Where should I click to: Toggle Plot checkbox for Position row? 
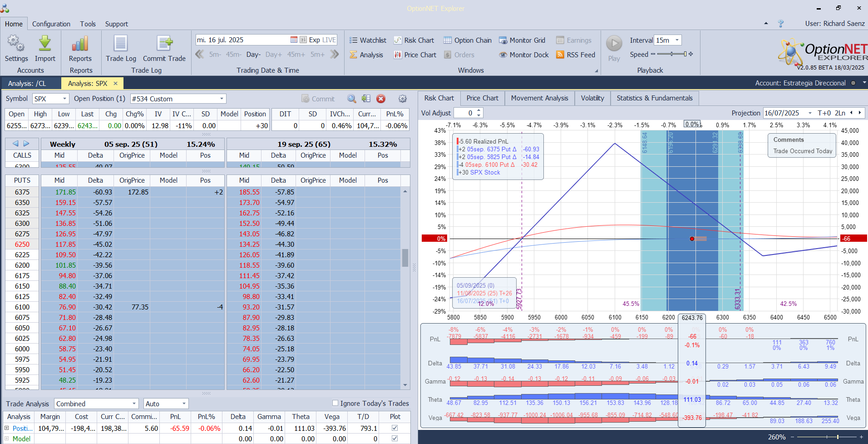(395, 428)
